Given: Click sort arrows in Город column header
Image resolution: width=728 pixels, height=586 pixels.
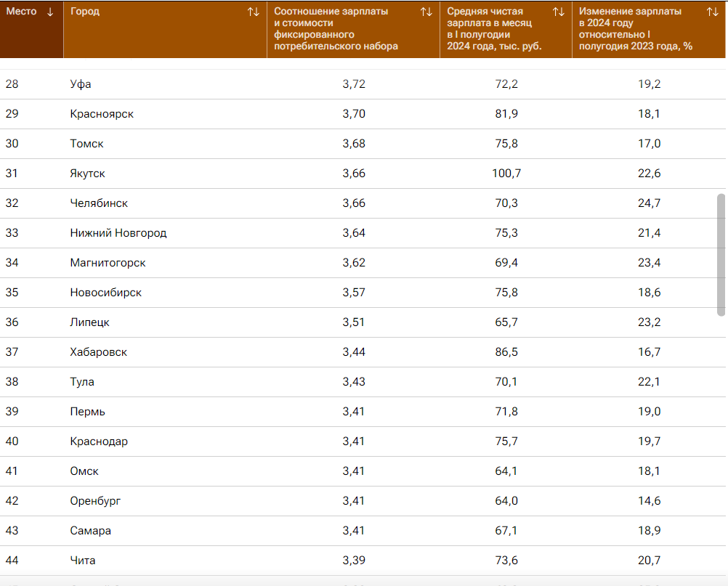Looking at the screenshot, I should coord(254,12).
